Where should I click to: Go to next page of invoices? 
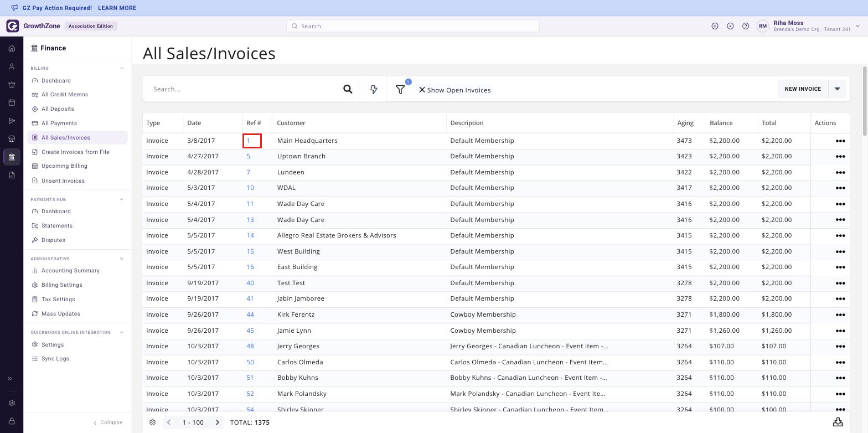click(x=218, y=422)
